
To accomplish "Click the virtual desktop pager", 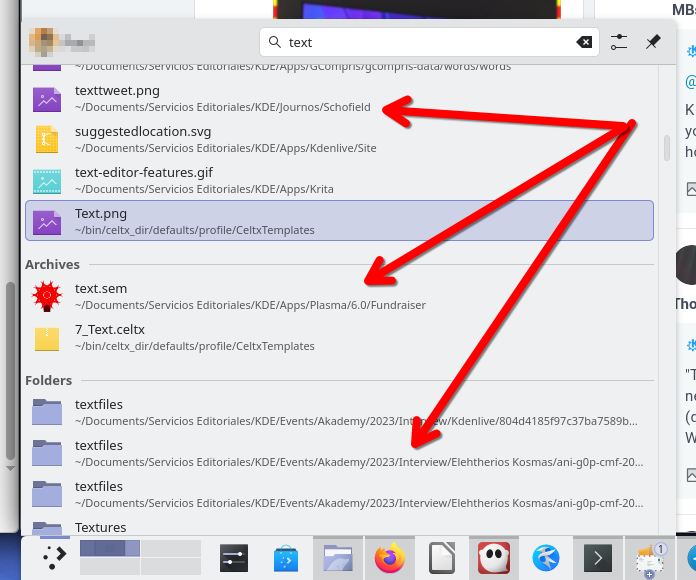I will click(140, 558).
